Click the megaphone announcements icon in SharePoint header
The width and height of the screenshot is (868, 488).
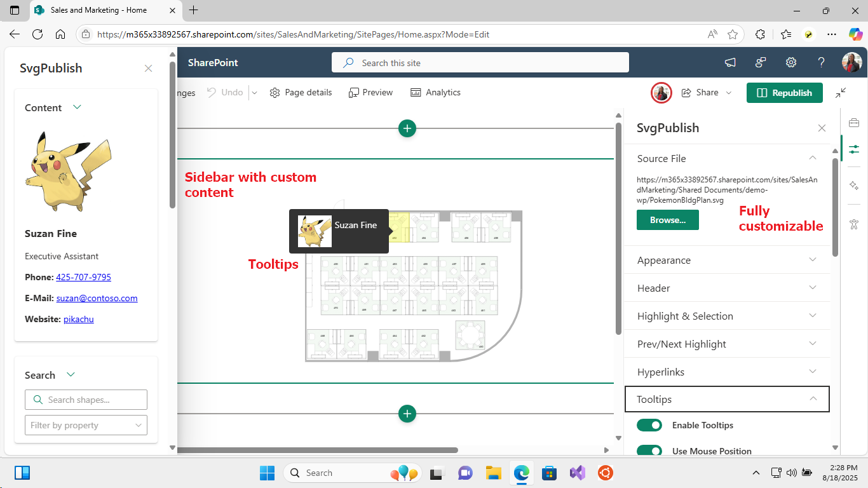[730, 62]
